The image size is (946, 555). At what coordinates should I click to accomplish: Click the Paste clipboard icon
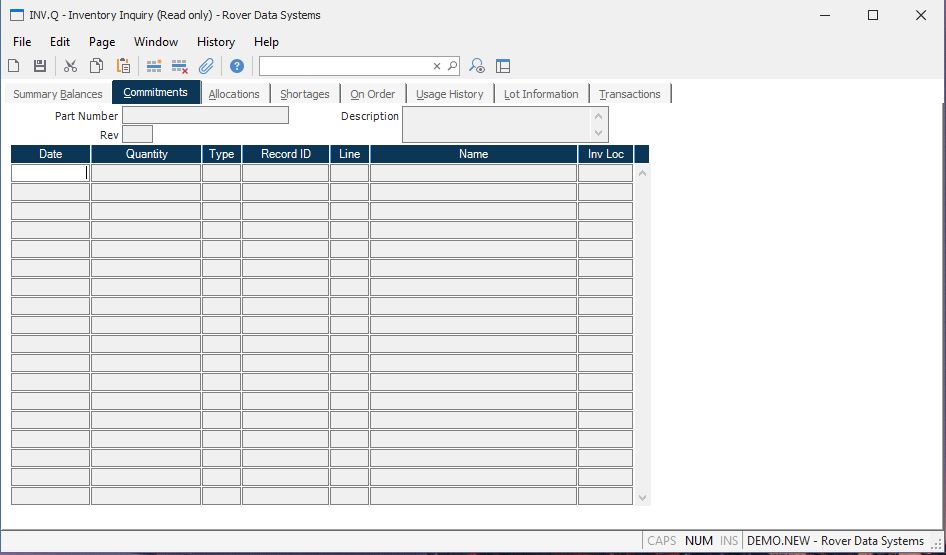[123, 66]
